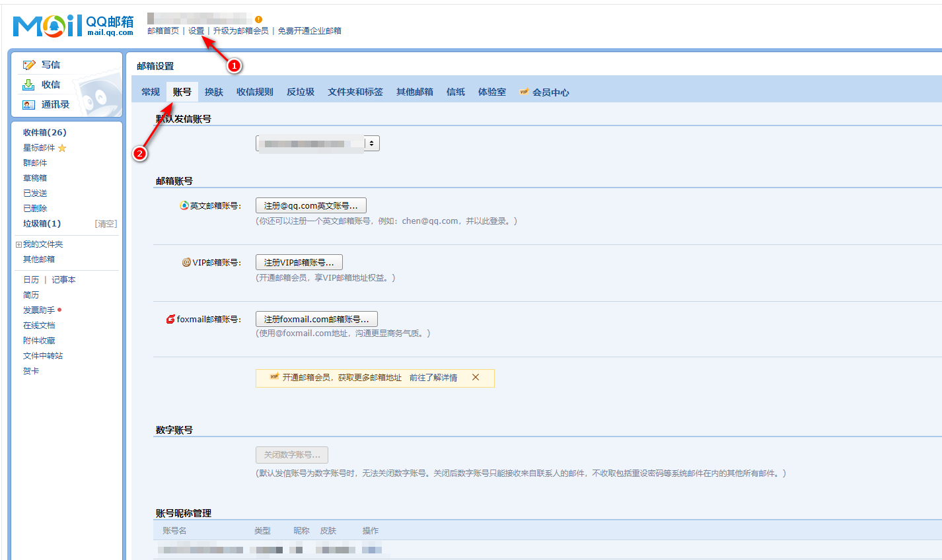Click 账号名 column header
The width and height of the screenshot is (942, 560).
pyautogui.click(x=174, y=531)
